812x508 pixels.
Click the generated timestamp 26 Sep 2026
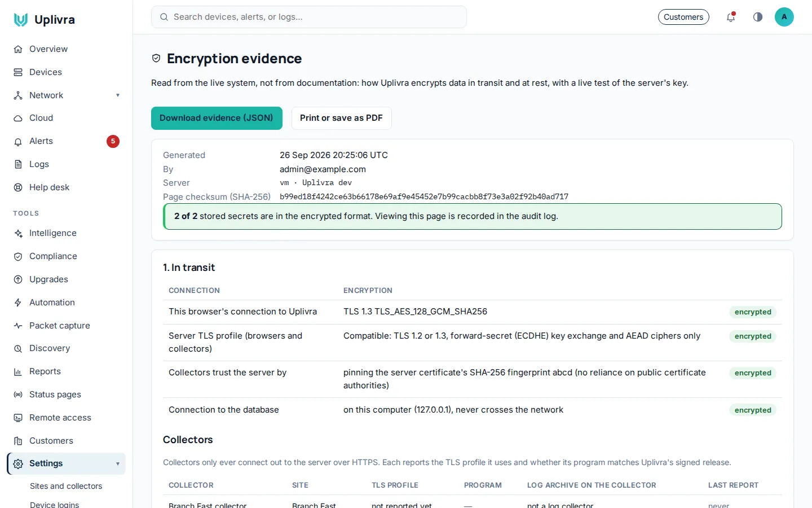point(334,155)
